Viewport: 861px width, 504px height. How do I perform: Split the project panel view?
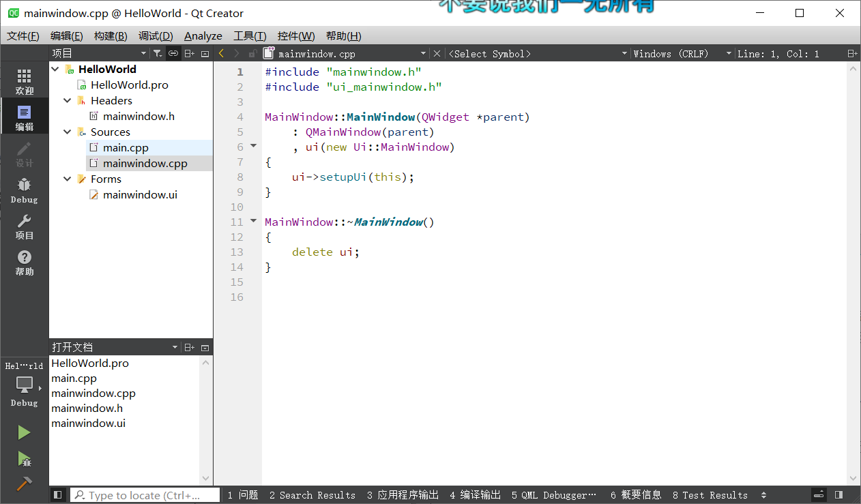tap(190, 53)
